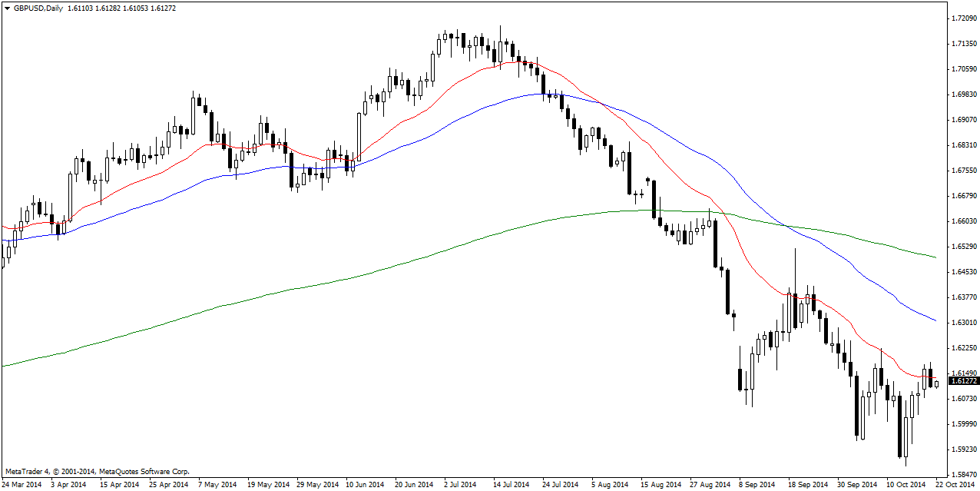The width and height of the screenshot is (980, 491).
Task: Select right end of green moving average line
Action: 935,257
